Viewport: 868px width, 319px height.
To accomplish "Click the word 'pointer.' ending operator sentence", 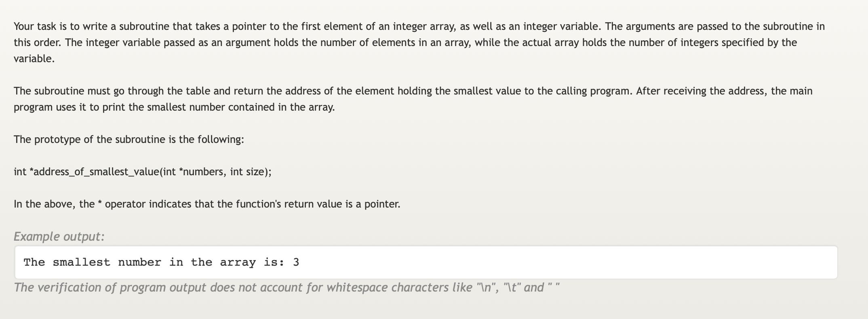I will point(382,204).
